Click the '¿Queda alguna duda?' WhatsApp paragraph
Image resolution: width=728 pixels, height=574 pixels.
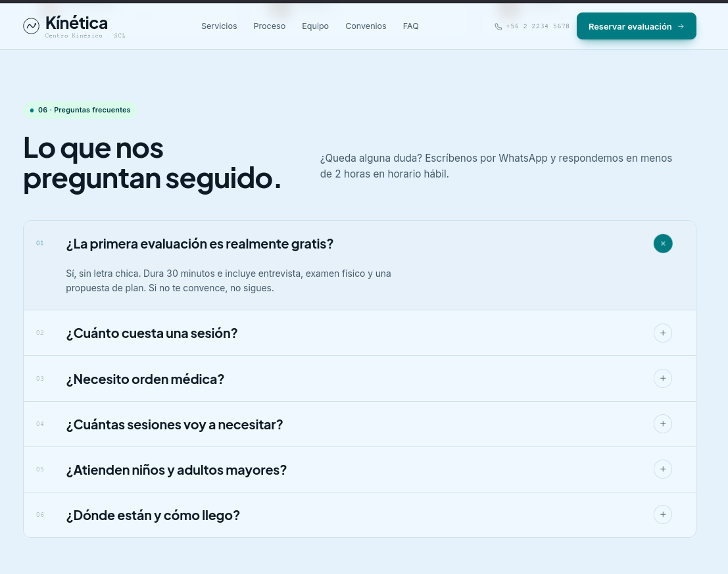[x=496, y=166]
